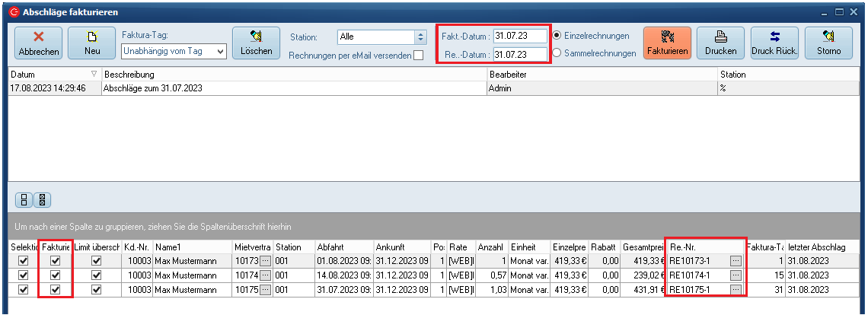
Task: Click the Druck Rück. button
Action: 774,43
